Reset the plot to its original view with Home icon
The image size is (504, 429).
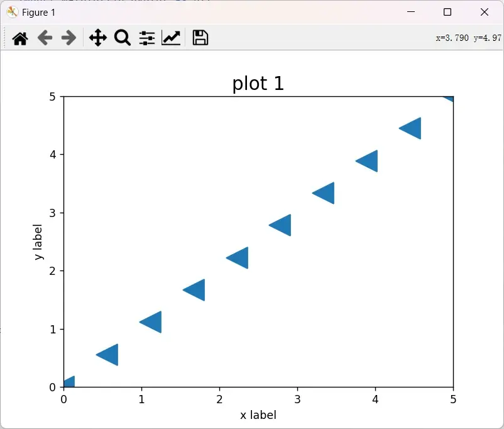point(20,38)
